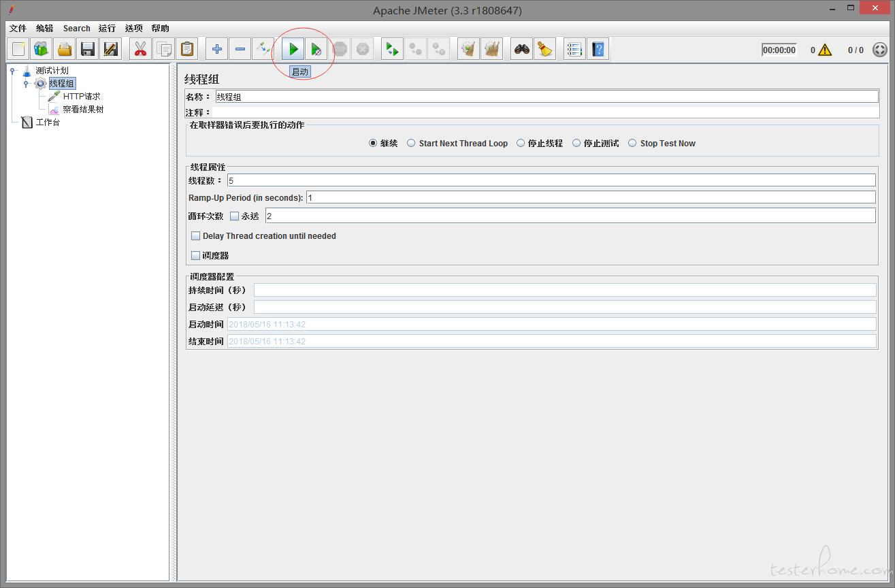Open help with question mark book icon

point(598,49)
